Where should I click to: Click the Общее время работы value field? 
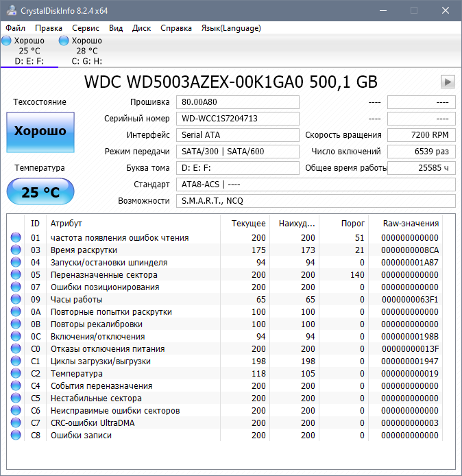(x=421, y=168)
